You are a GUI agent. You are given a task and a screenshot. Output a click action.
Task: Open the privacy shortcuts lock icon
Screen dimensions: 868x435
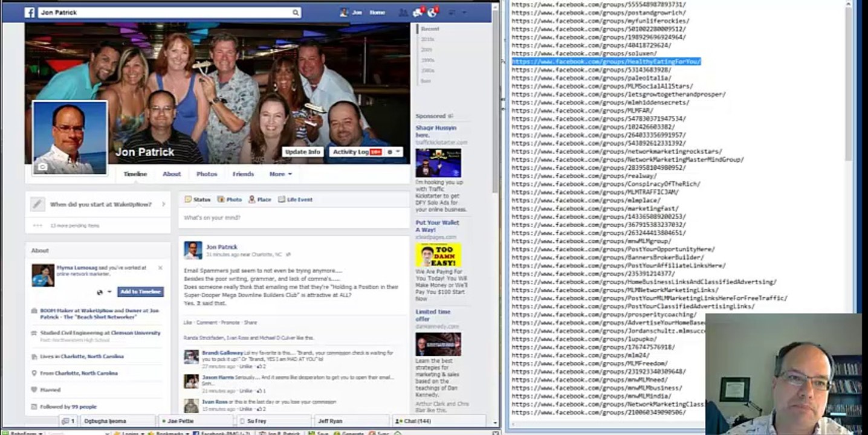click(451, 12)
